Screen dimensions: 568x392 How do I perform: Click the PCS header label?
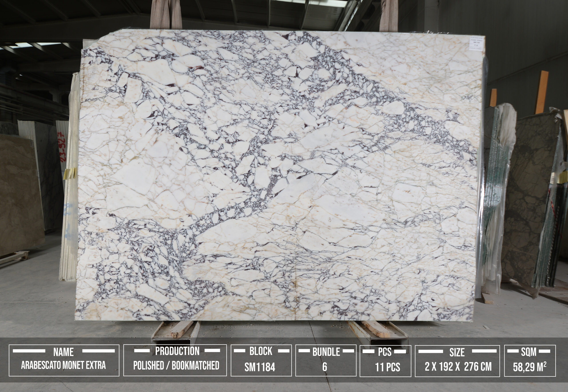[x=385, y=352]
